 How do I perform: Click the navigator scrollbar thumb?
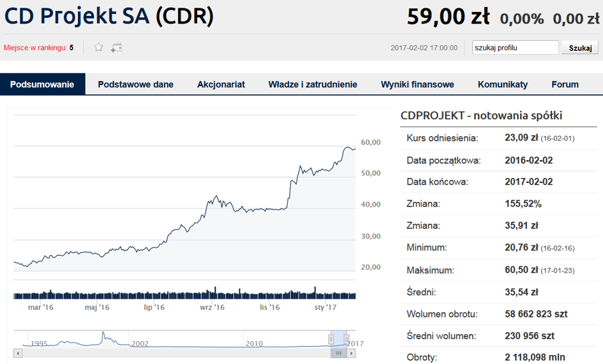point(339,353)
